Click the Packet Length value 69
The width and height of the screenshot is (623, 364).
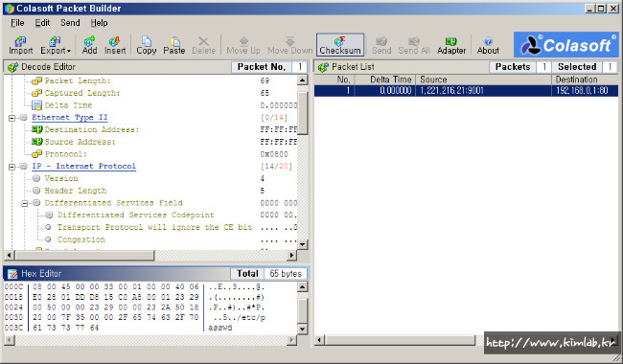point(265,81)
